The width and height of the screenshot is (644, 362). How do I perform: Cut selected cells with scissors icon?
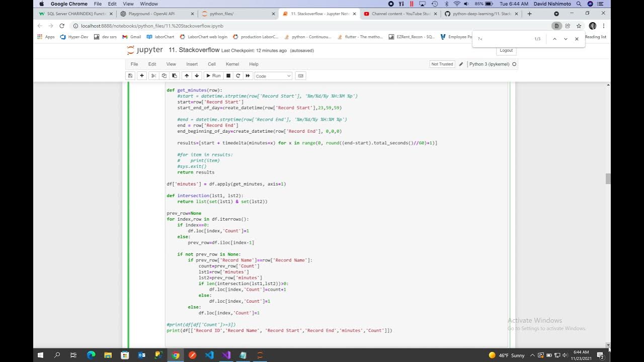[x=153, y=75]
